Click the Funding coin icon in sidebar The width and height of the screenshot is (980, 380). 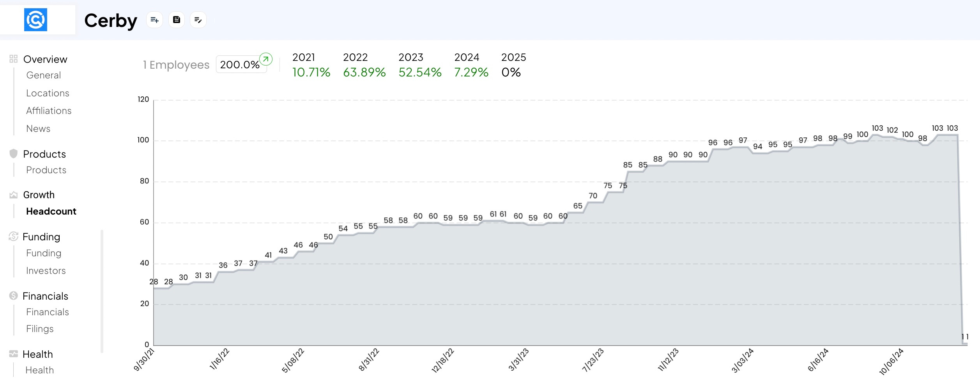(14, 236)
